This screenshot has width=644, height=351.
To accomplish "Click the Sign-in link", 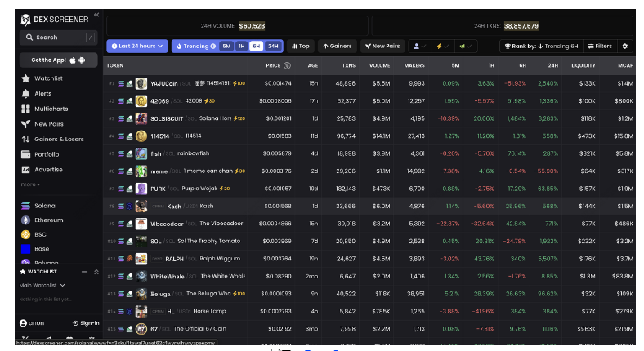I will [x=86, y=323].
